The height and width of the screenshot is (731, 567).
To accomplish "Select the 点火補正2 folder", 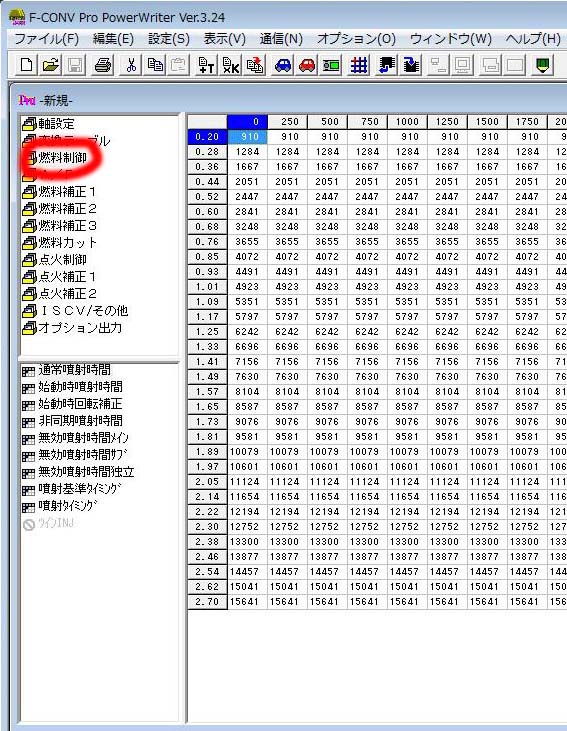I will coord(59,293).
